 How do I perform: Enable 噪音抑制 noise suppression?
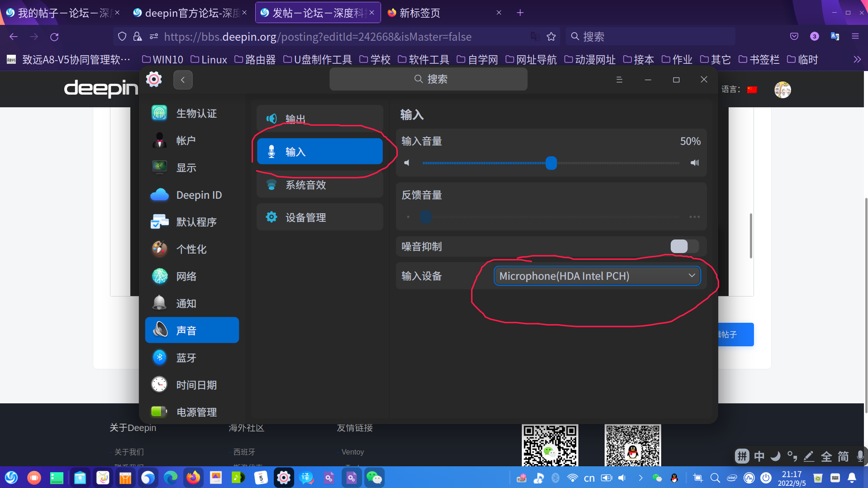click(x=684, y=246)
